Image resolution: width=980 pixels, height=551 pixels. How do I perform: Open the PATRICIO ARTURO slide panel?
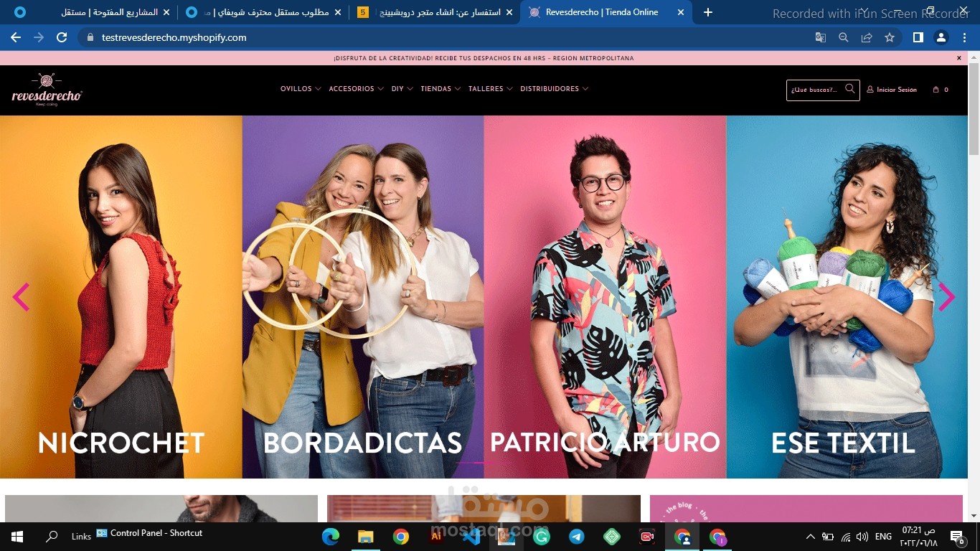pos(606,297)
